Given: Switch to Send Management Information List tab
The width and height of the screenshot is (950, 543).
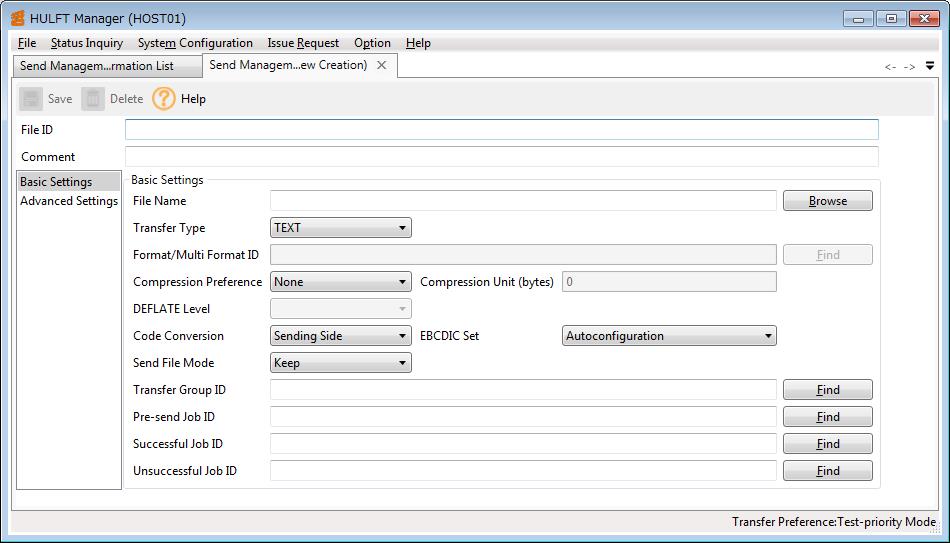Looking at the screenshot, I should (x=107, y=66).
